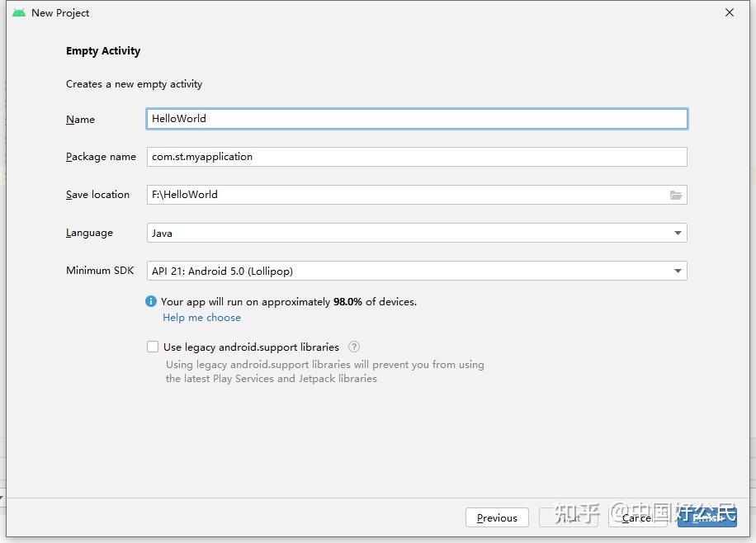Image resolution: width=756 pixels, height=543 pixels.
Task: Enable Use legacy android.support libraries checkbox
Action: tap(153, 347)
